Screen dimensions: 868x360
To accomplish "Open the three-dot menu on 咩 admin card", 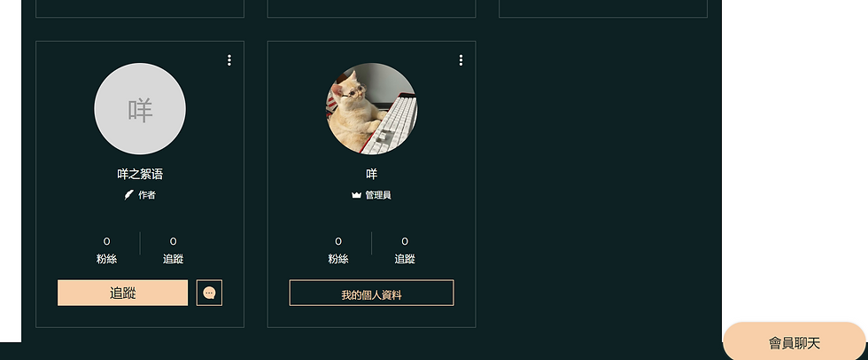I will coord(461,60).
